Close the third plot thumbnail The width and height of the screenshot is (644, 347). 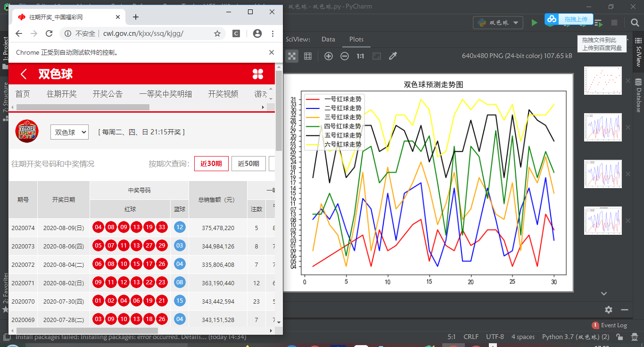pos(628,174)
